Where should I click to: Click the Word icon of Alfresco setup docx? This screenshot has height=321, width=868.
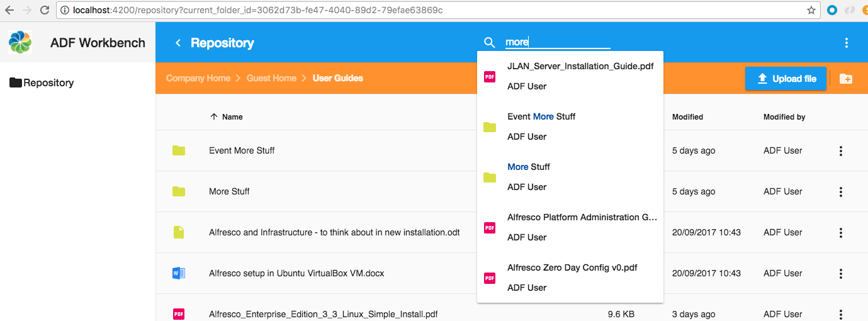(x=179, y=273)
